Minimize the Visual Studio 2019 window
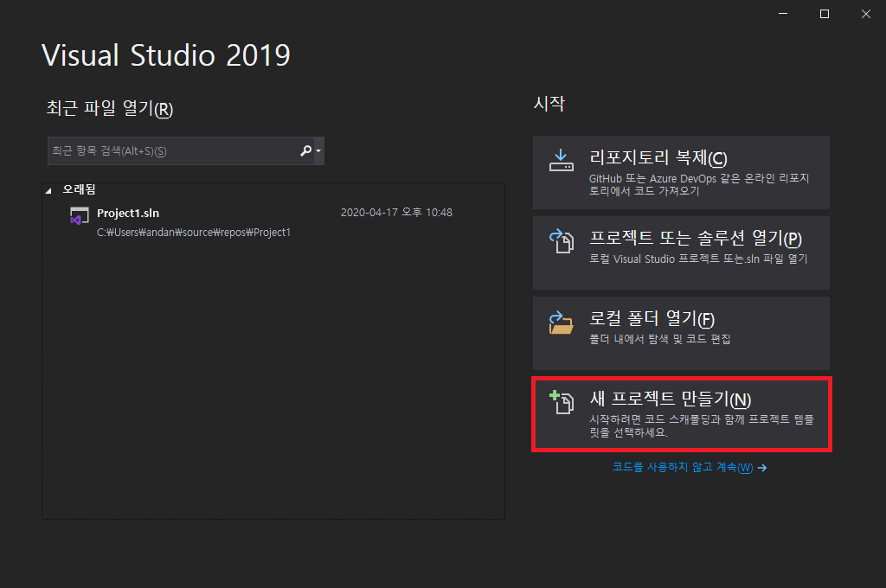 point(782,14)
